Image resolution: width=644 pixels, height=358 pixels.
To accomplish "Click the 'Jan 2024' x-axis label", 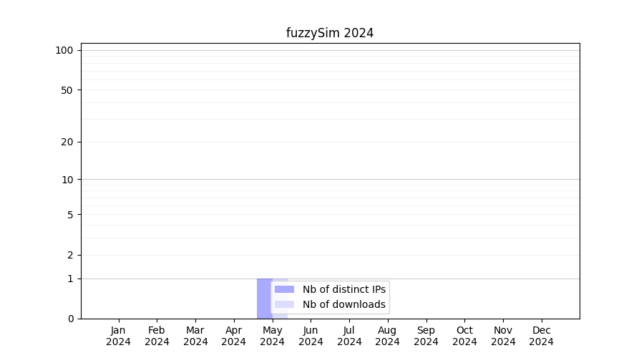I will [119, 336].
